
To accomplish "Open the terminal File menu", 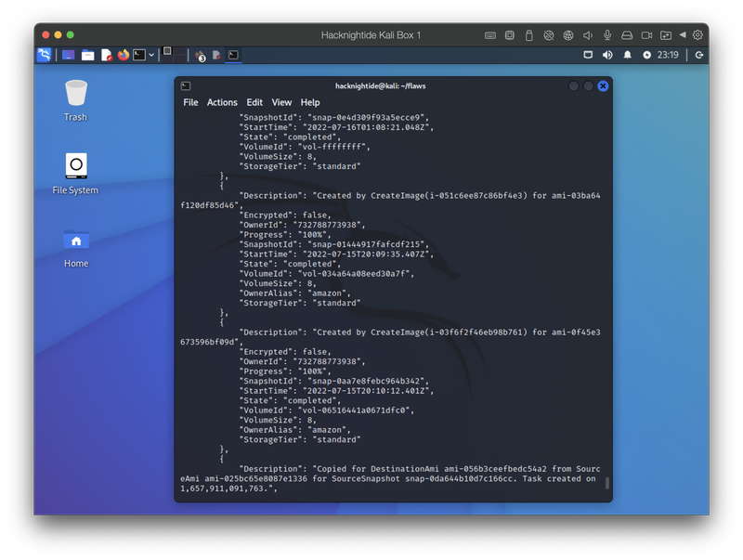I will pyautogui.click(x=190, y=102).
